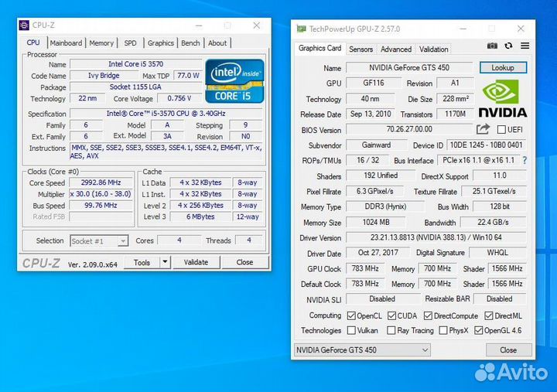This screenshot has height=392, width=557.
Task: Open the GPU-Z hamburger menu
Action: point(525,46)
